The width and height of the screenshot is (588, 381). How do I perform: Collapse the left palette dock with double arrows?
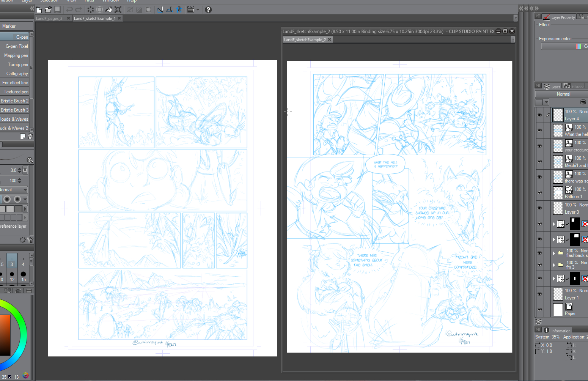click(32, 8)
